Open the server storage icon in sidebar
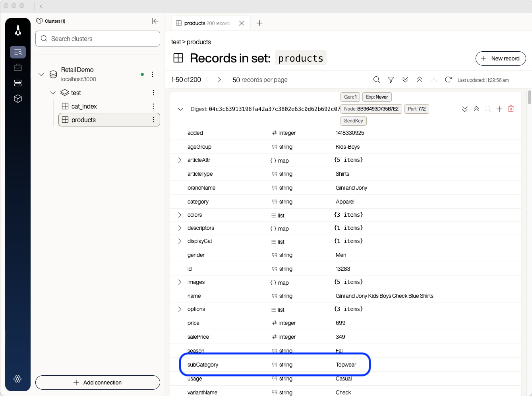This screenshot has width=532, height=396. pyautogui.click(x=18, y=83)
